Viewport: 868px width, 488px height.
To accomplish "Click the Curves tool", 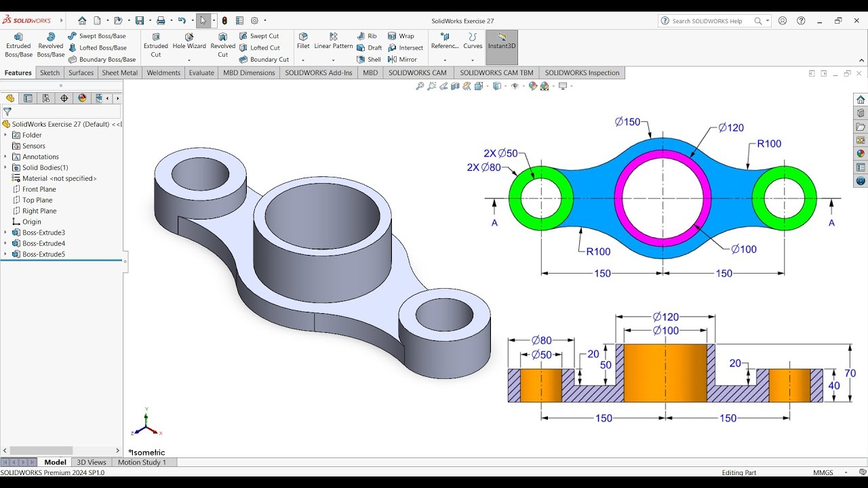I will tap(473, 41).
